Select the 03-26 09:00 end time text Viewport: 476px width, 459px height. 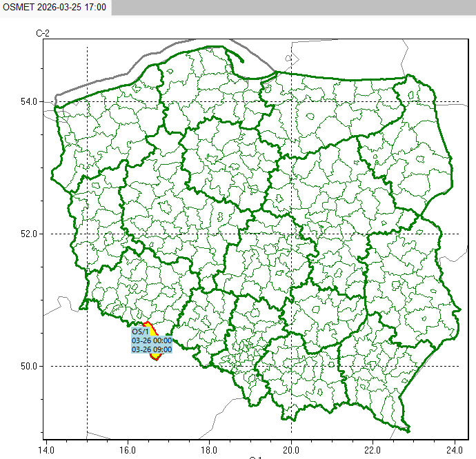point(152,349)
